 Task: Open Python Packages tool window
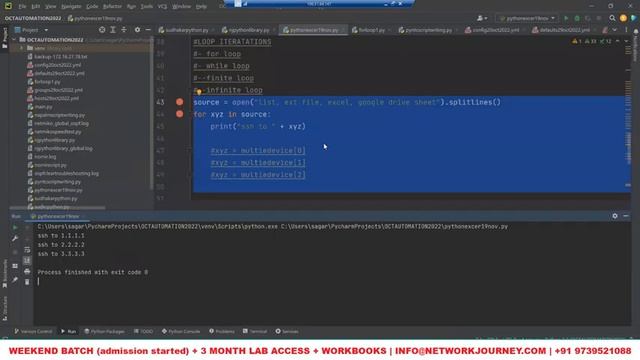[104, 331]
